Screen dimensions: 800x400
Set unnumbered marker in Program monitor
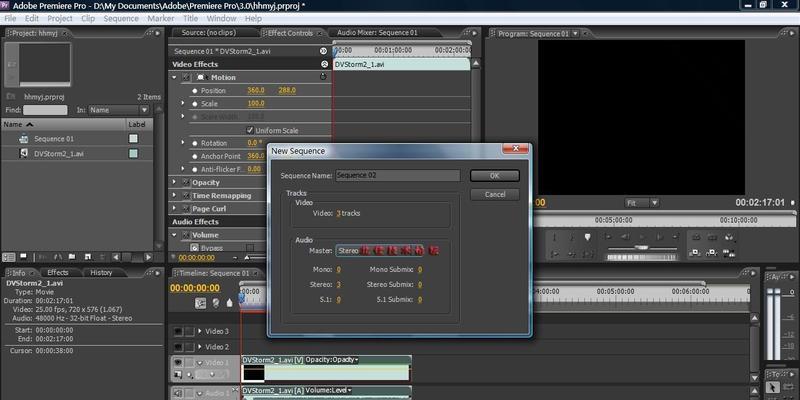[587, 237]
